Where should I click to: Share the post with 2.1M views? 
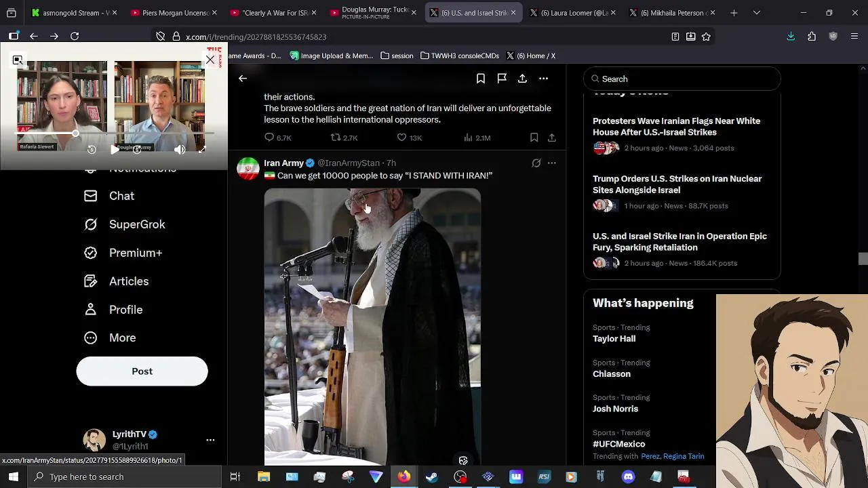pos(552,138)
